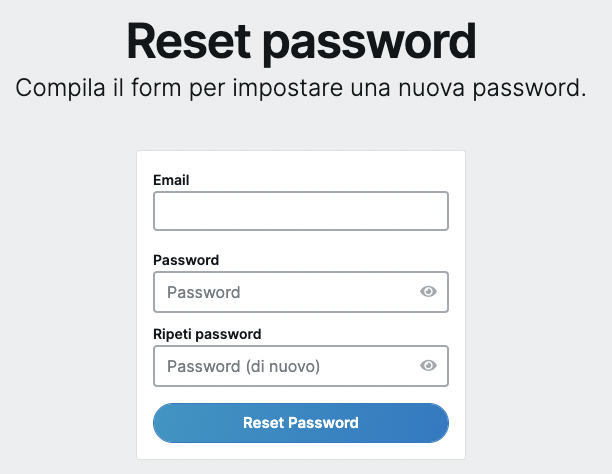The image size is (612, 474).
Task: Toggle visibility icon inside first password box
Action: pos(428,291)
